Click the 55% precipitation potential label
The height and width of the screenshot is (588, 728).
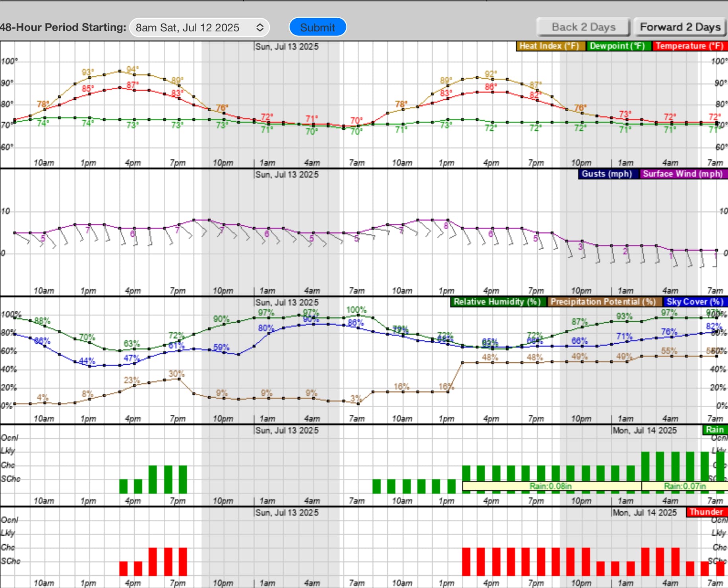(669, 351)
